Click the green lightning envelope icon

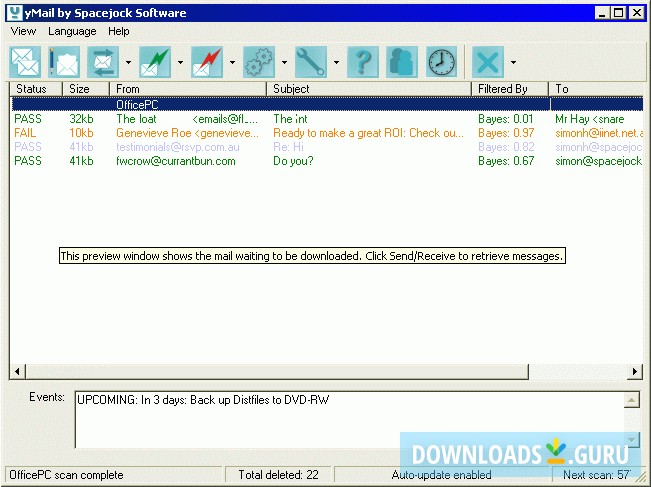(x=155, y=62)
